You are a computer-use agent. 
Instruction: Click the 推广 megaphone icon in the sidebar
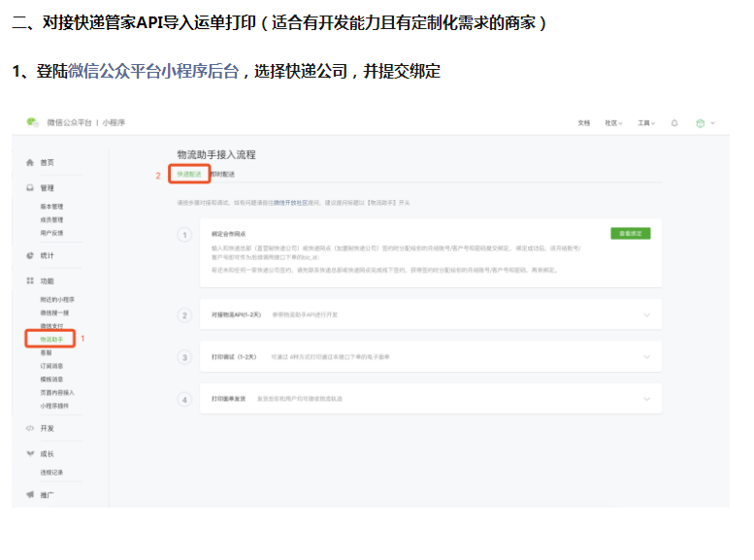click(30, 494)
